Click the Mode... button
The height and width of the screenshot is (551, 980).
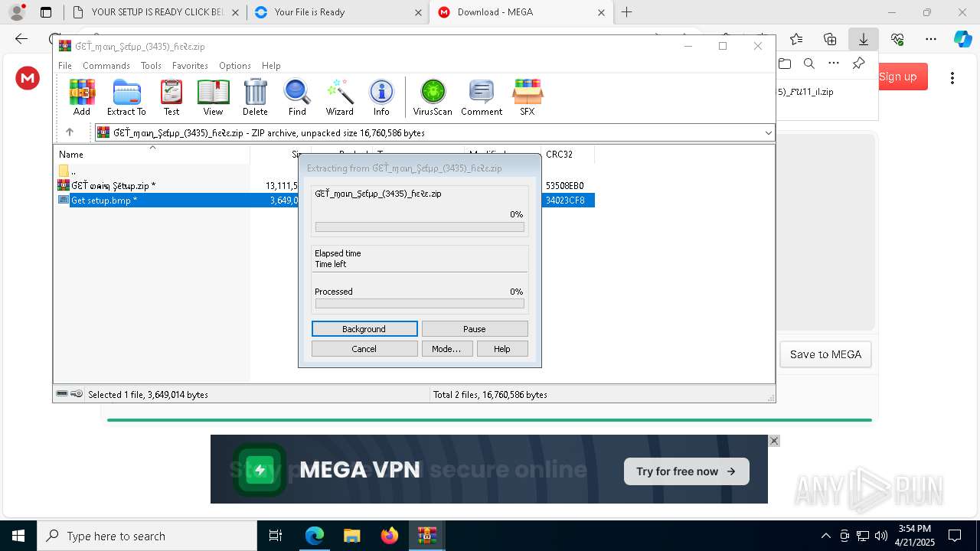pos(446,349)
